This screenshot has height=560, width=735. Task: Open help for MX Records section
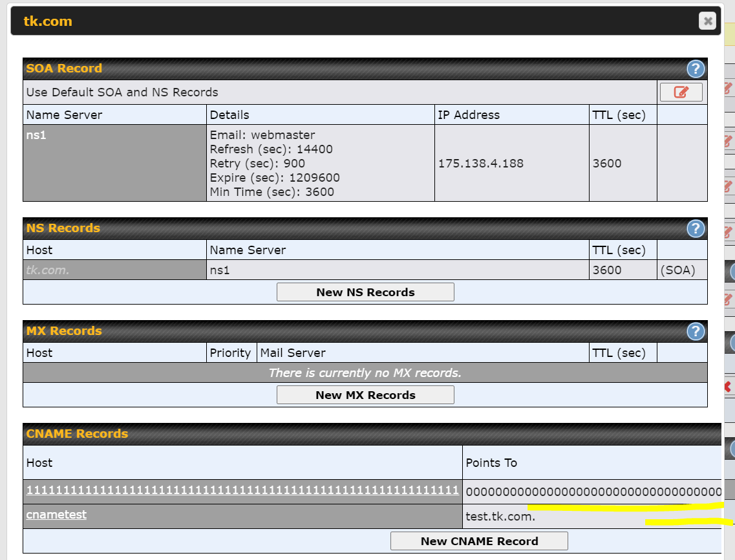pos(695,331)
